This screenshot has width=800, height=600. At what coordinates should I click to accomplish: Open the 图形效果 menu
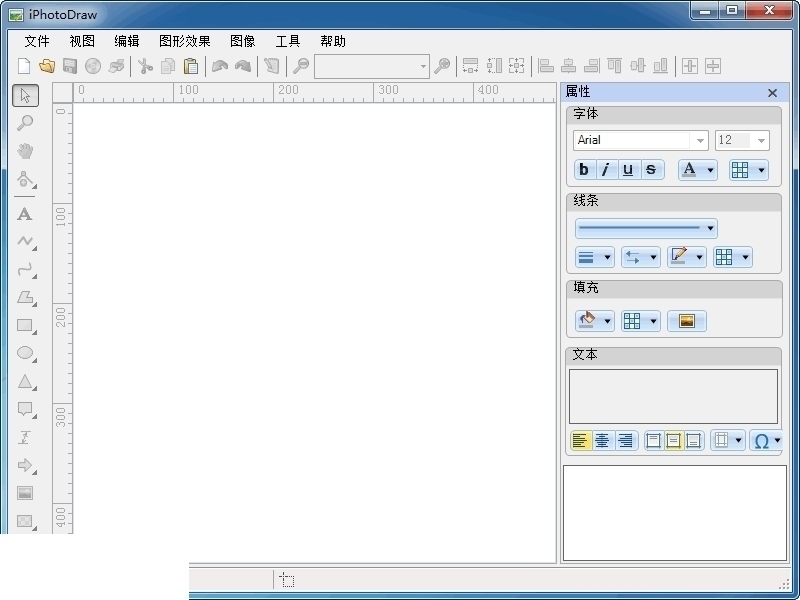[x=185, y=41]
